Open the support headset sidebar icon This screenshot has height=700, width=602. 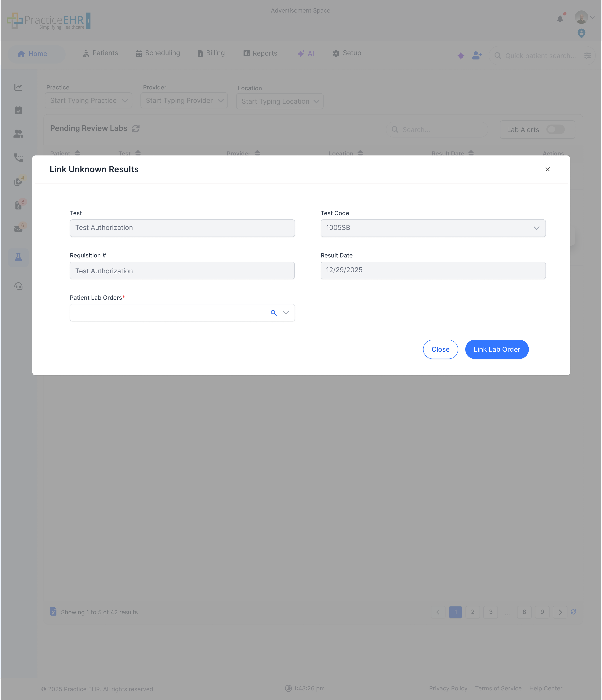pyautogui.click(x=18, y=286)
